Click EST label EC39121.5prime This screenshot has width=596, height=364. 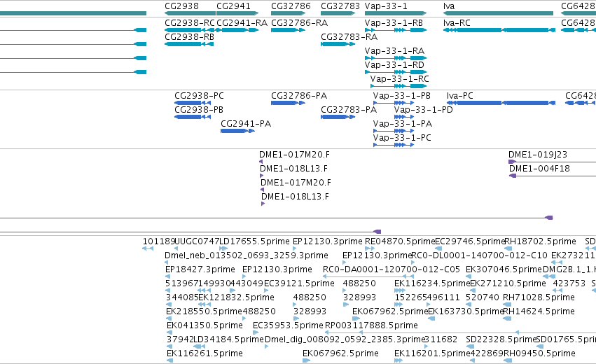pos(299,283)
